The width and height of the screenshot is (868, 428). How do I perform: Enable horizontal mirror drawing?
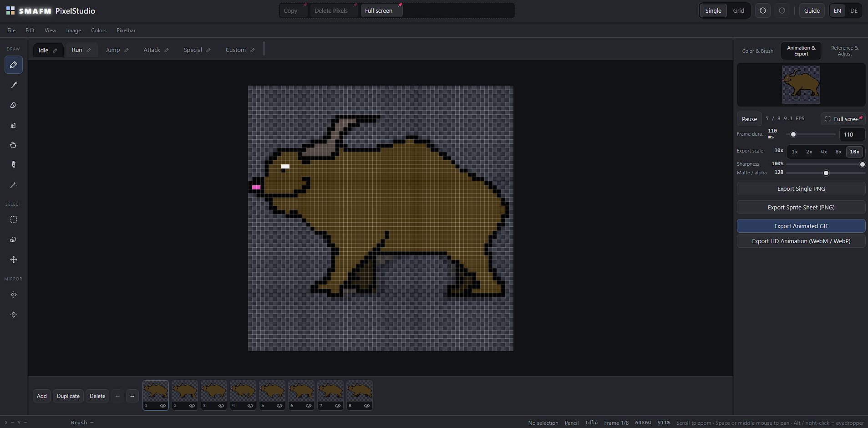pos(14,295)
